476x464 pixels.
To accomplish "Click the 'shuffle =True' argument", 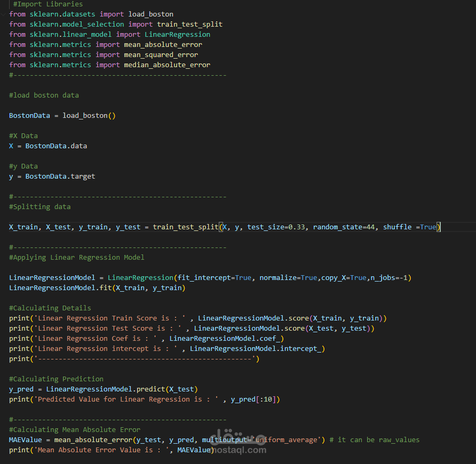I will 409,227.
